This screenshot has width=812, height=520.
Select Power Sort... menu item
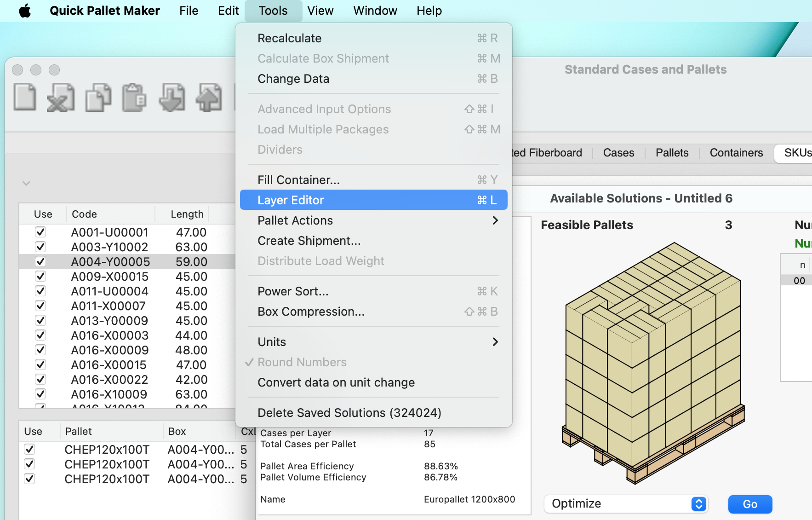[x=374, y=291]
